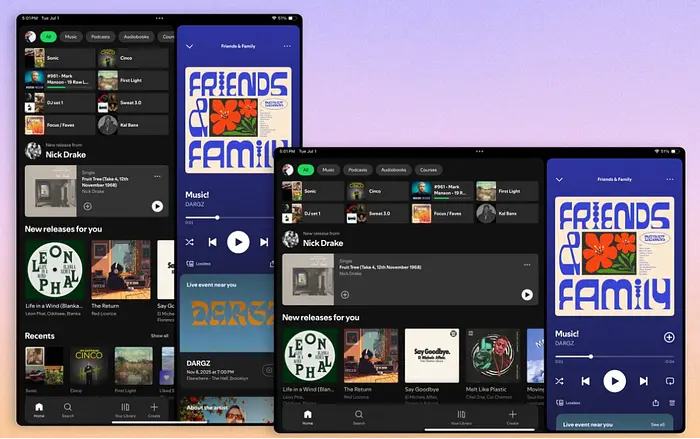Open The Return album cover on portrait iPad
This screenshot has width=700, height=439.
(121, 270)
